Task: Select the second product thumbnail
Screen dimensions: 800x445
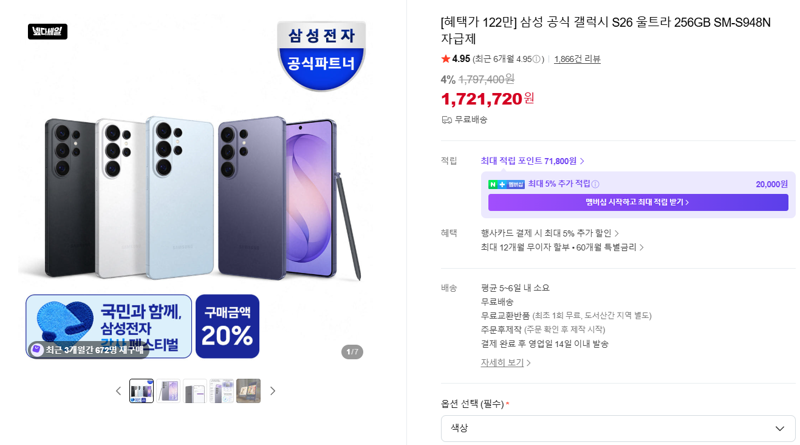Action: pos(168,391)
